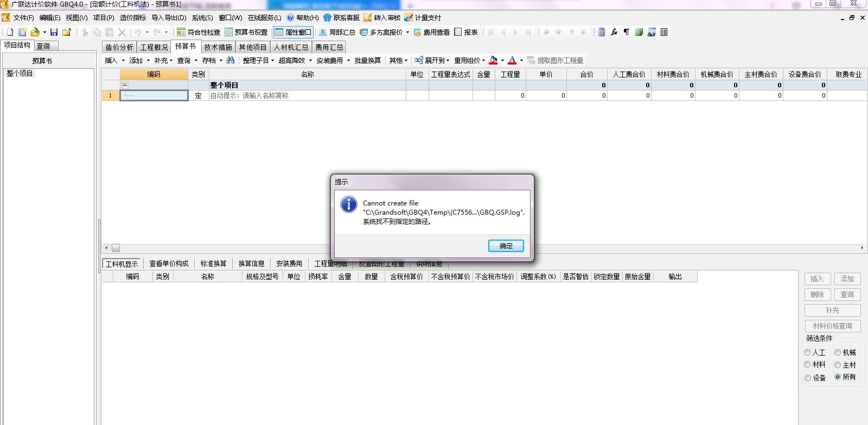This screenshot has width=868, height=425.
Task: Click the green 3D cube icon
Action: coord(639,33)
